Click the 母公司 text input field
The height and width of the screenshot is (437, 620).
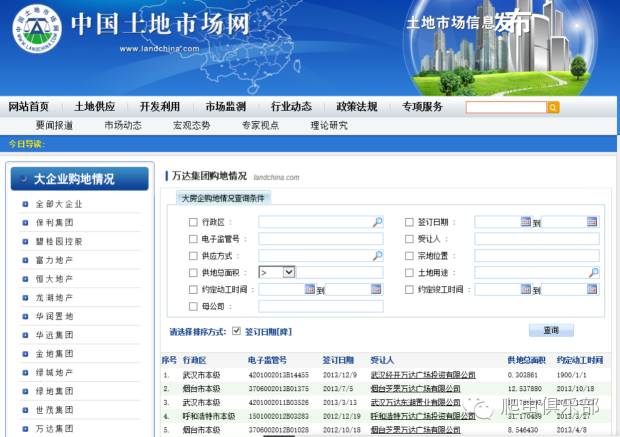[321, 306]
